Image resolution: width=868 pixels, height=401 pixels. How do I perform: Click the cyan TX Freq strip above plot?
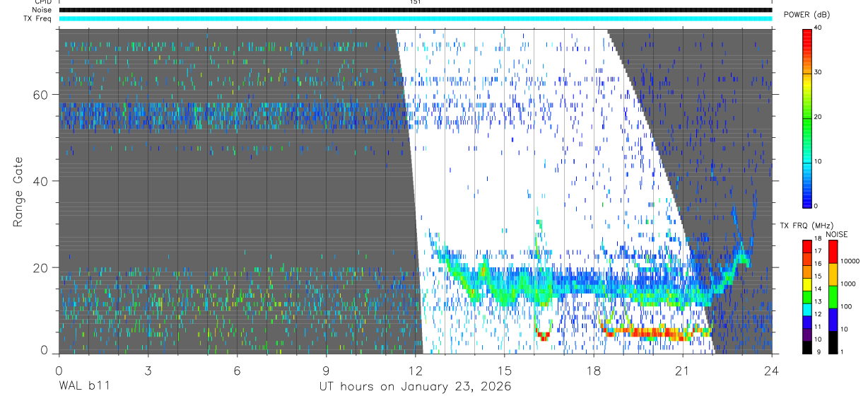tap(416, 18)
